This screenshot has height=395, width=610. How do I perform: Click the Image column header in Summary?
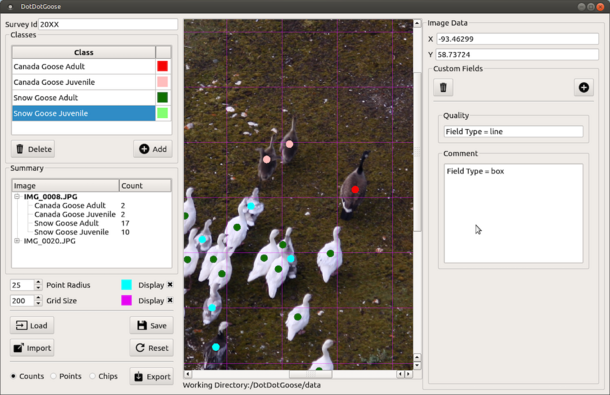[65, 186]
